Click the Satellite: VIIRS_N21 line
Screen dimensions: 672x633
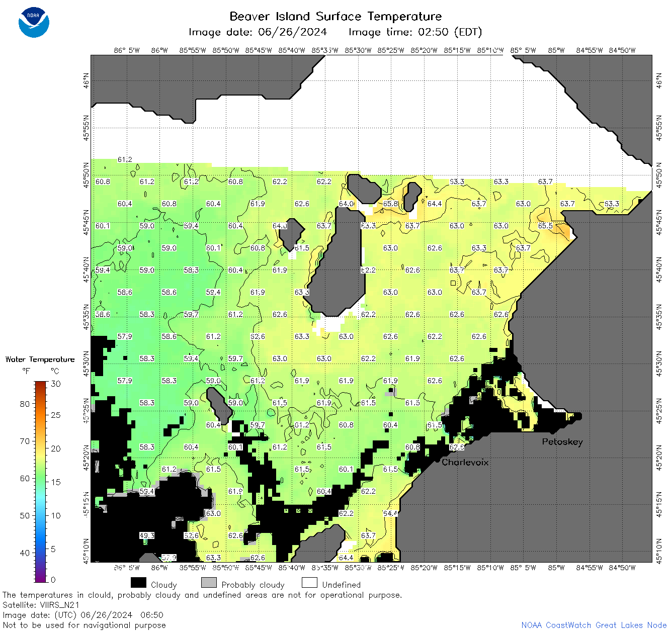point(41,605)
